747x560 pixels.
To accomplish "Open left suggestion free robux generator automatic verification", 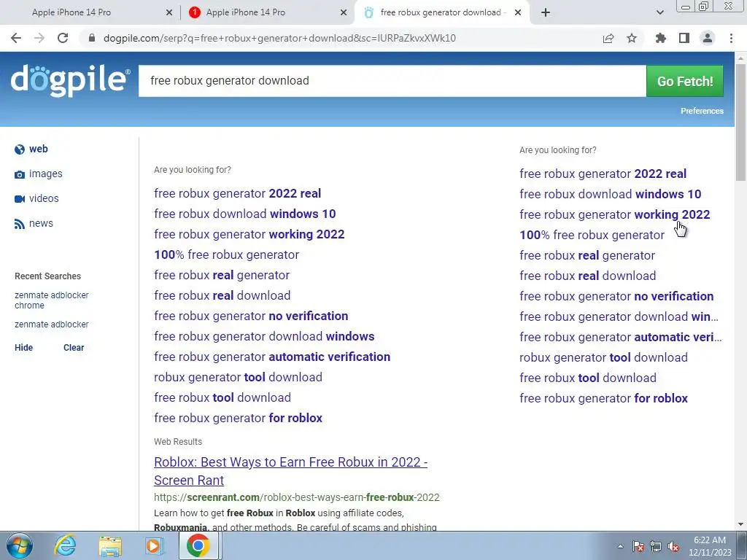I will click(272, 357).
